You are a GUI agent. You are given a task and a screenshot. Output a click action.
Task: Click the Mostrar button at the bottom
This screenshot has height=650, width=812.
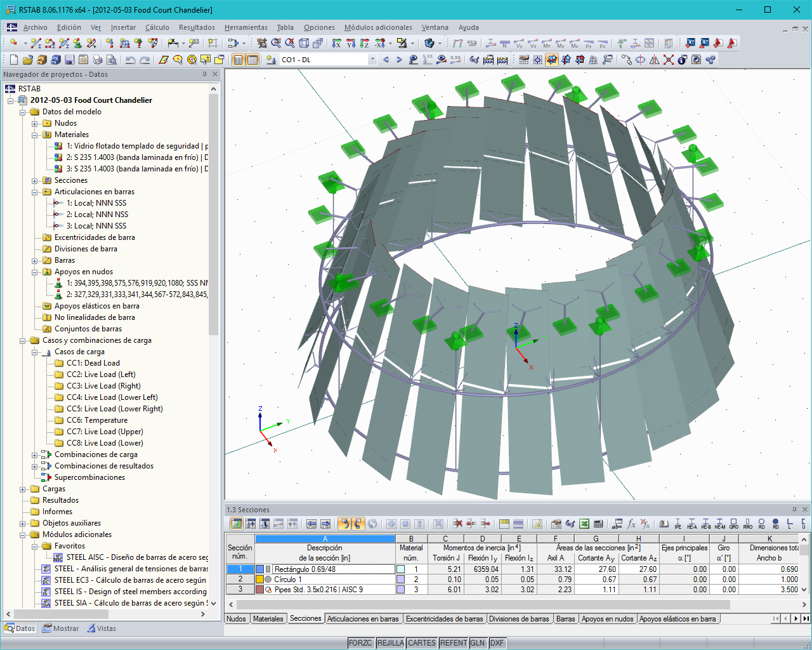60,628
